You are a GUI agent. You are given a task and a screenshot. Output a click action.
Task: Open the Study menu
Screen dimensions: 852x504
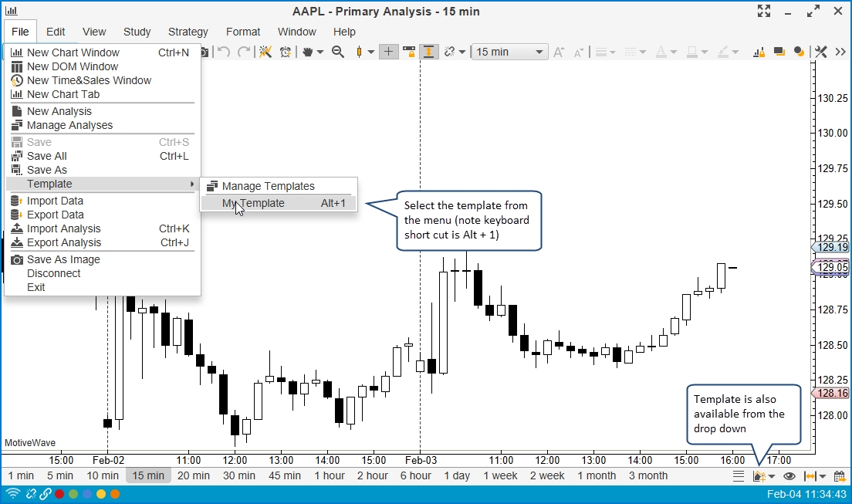coord(137,32)
